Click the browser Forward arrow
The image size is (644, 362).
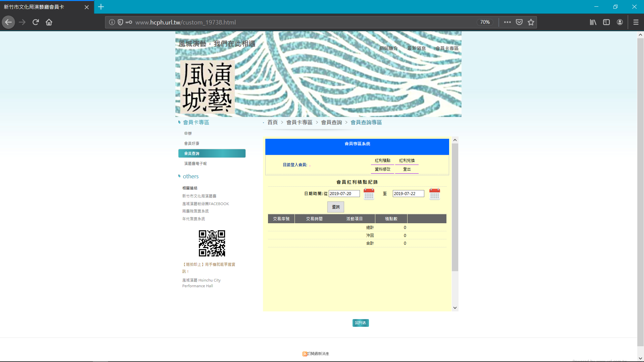[22, 22]
